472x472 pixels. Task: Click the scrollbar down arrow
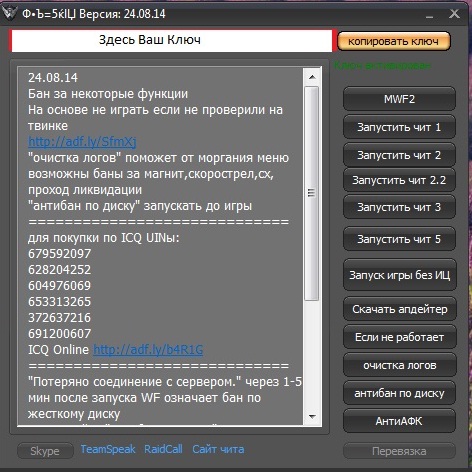click(x=312, y=416)
